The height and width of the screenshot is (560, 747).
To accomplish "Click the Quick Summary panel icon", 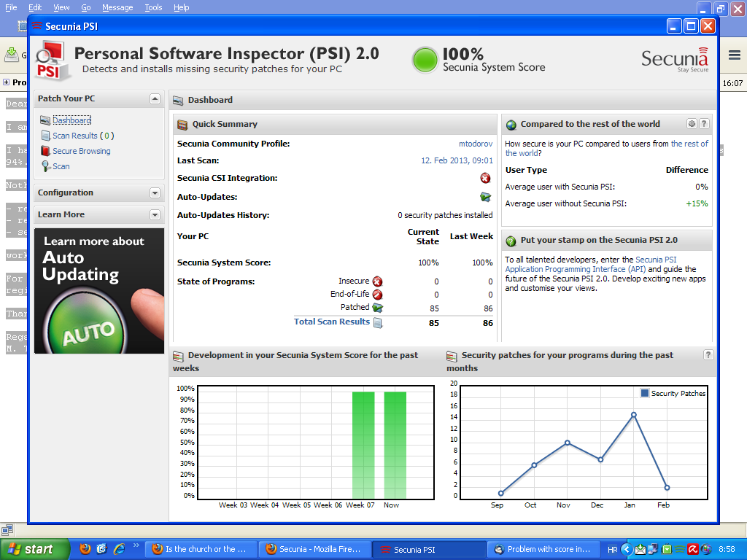I will 182,125.
